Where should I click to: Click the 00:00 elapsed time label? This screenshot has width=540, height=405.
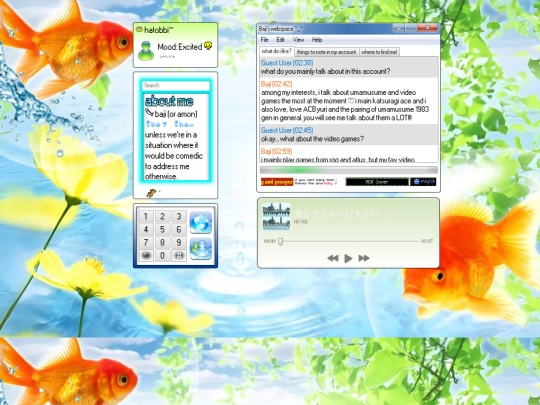[270, 241]
